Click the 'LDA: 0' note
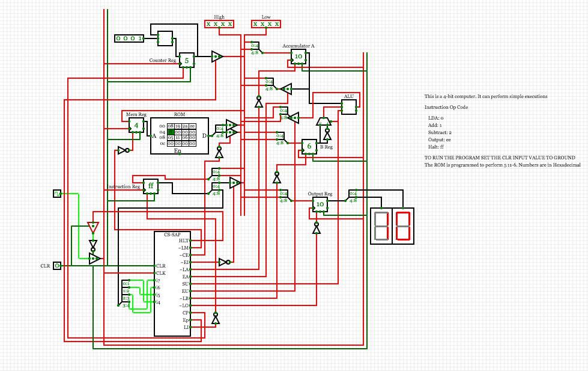This screenshot has width=588, height=371. coord(436,118)
